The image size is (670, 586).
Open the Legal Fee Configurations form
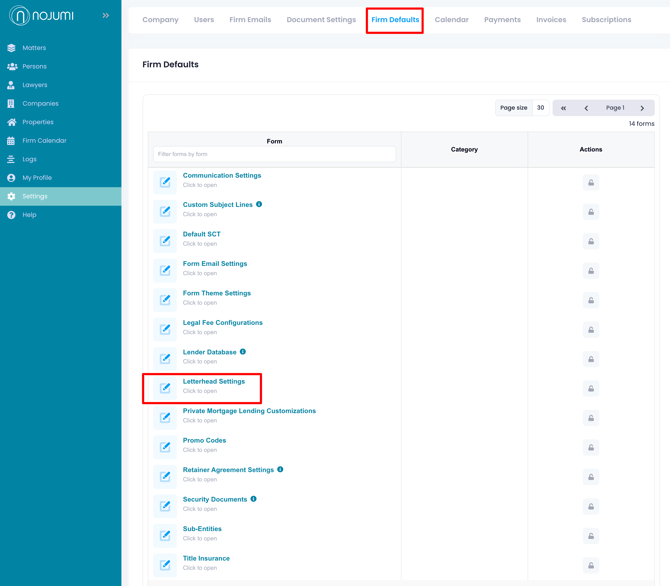click(222, 323)
